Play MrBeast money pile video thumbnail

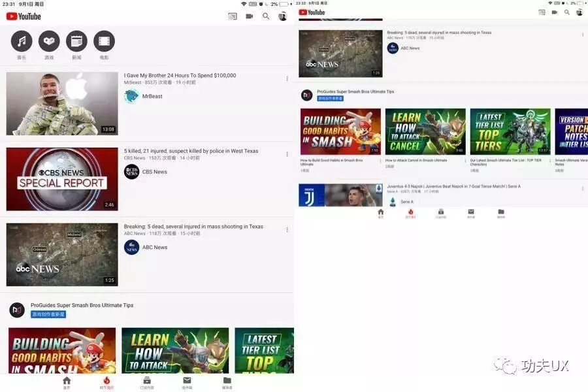click(x=62, y=103)
